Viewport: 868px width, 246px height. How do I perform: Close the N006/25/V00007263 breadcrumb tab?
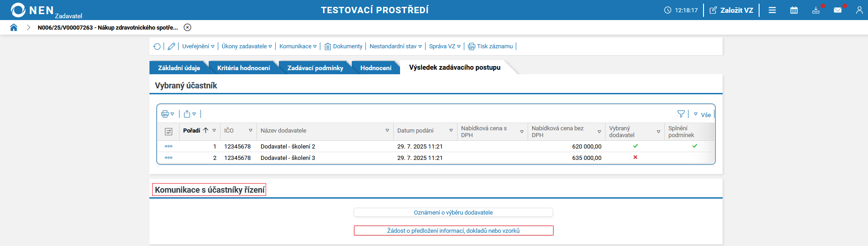click(187, 27)
